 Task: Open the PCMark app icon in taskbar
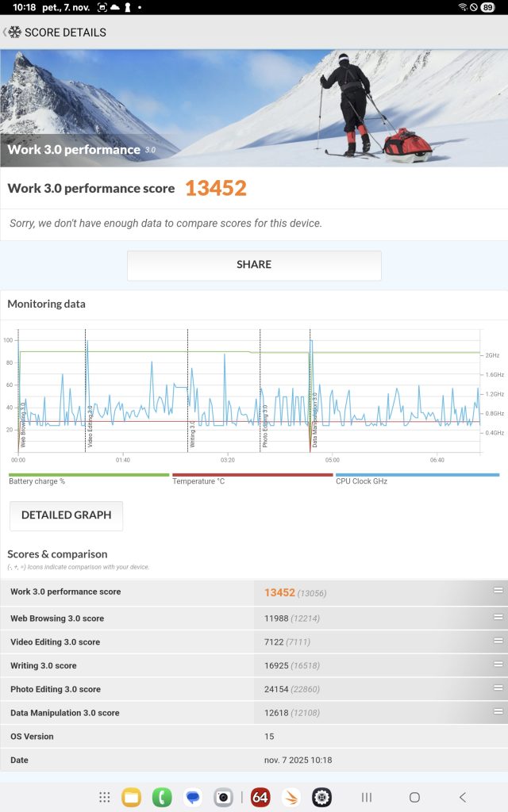point(291,798)
